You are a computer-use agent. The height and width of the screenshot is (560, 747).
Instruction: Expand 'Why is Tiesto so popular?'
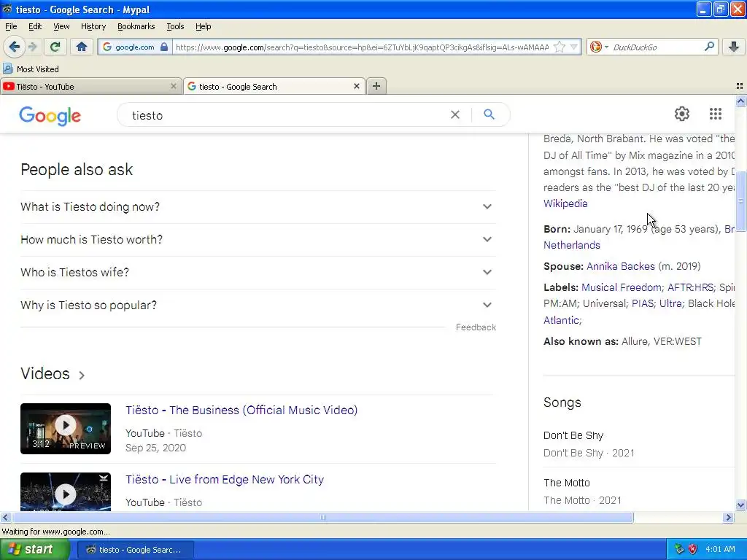[258, 306]
